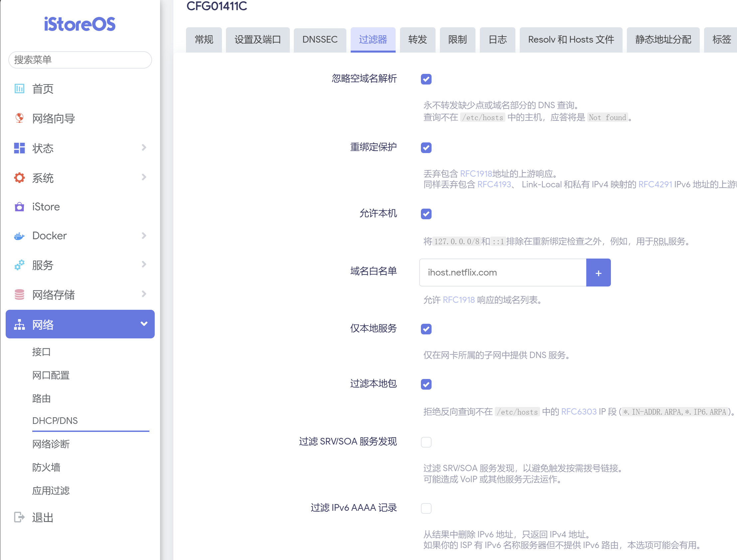Click the 网络存储 database icon

19,295
